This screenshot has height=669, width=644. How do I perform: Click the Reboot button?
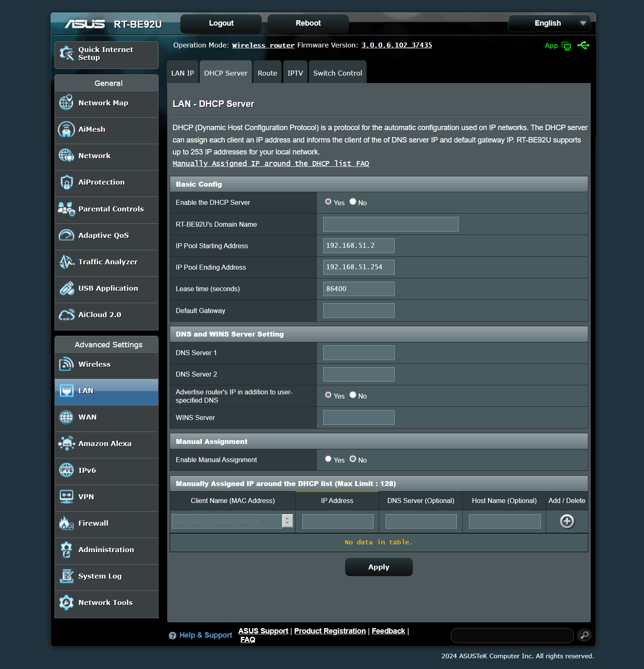[x=308, y=23]
